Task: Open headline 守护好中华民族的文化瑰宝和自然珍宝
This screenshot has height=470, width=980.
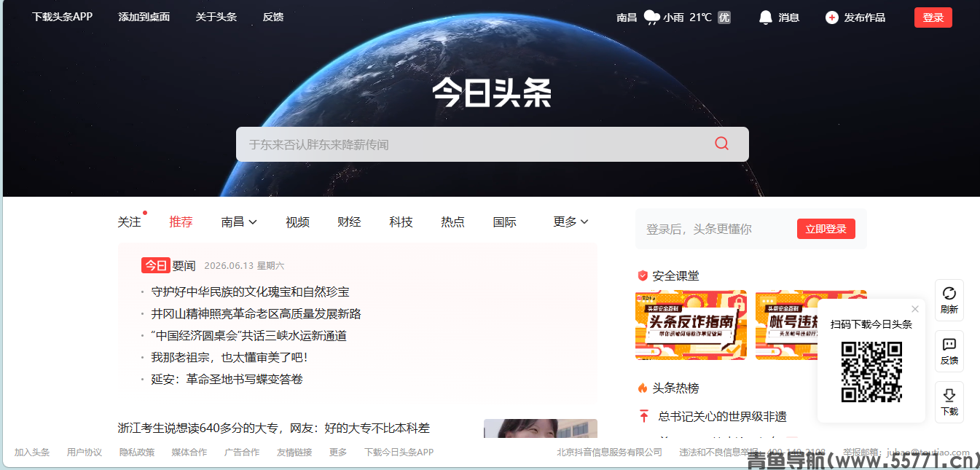Action: coord(250,291)
